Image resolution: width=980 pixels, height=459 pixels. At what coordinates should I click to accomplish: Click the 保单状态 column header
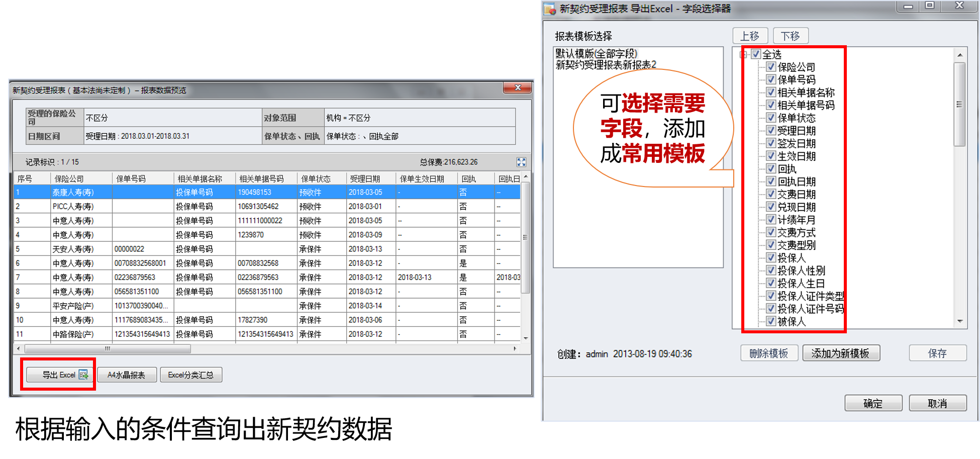tap(316, 178)
